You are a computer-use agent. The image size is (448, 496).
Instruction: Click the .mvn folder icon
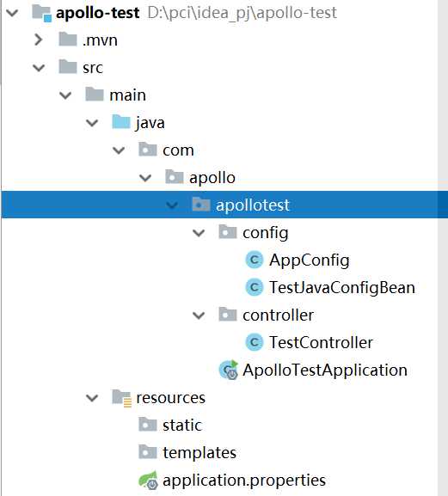pyautogui.click(x=68, y=40)
